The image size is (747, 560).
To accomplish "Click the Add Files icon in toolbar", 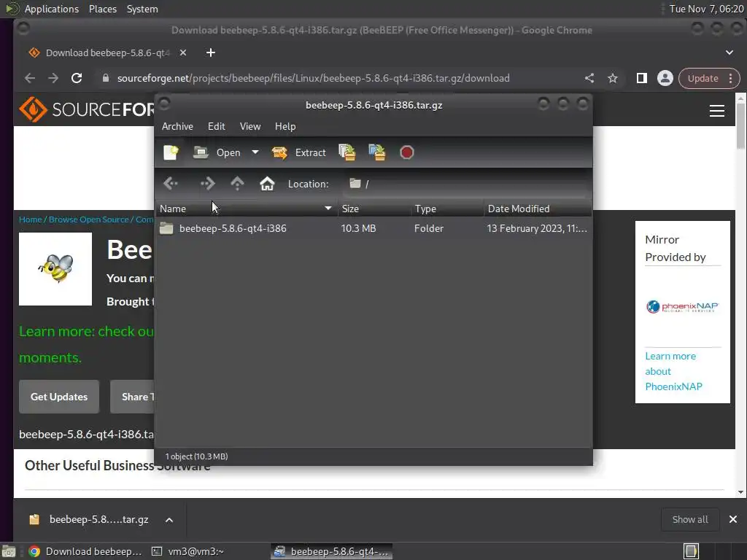I will [347, 152].
